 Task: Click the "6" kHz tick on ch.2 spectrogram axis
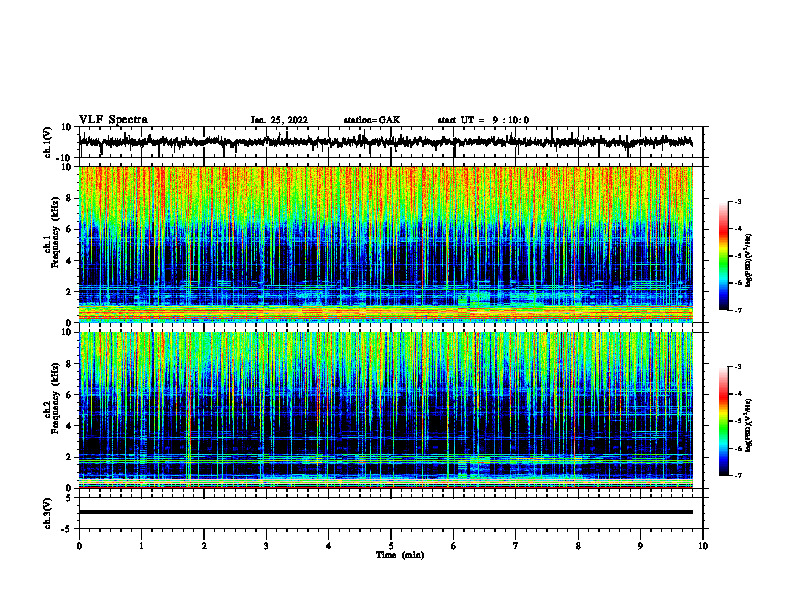point(70,395)
